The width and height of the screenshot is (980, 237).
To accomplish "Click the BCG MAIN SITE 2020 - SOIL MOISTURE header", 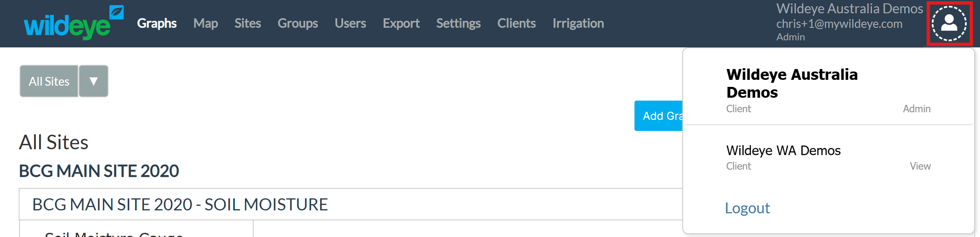I will click(x=180, y=205).
